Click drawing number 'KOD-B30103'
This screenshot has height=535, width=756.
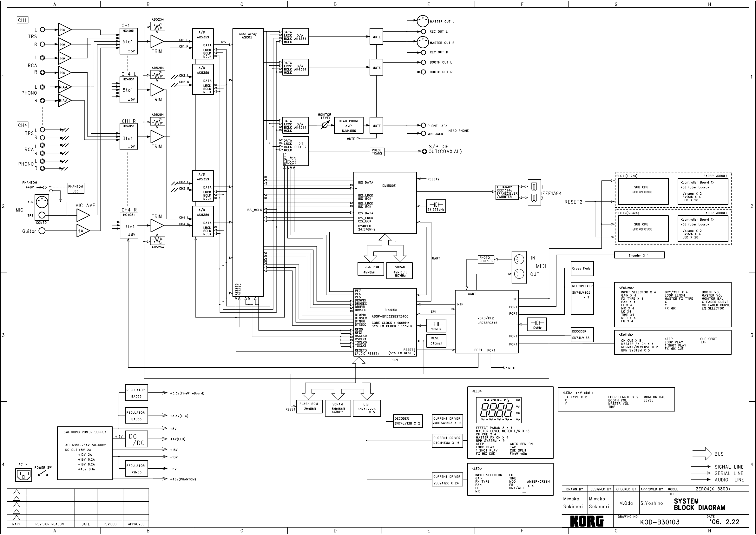(x=660, y=523)
